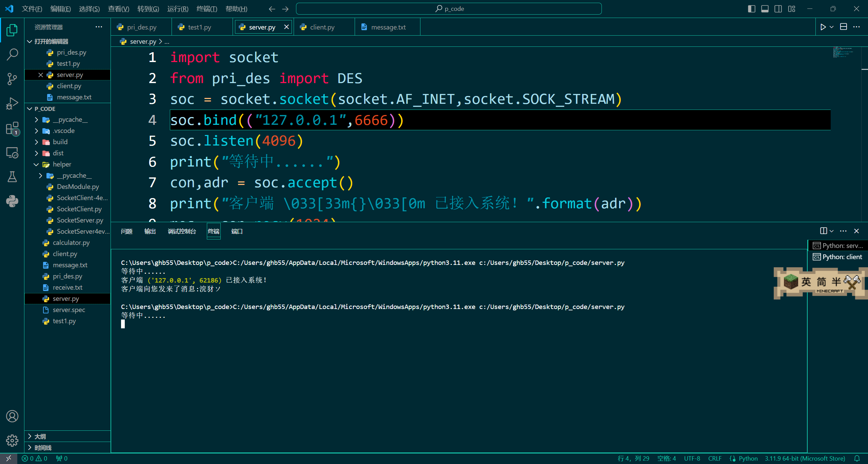The height and width of the screenshot is (464, 868).
Task: Open the Extensions view
Action: [x=12, y=129]
